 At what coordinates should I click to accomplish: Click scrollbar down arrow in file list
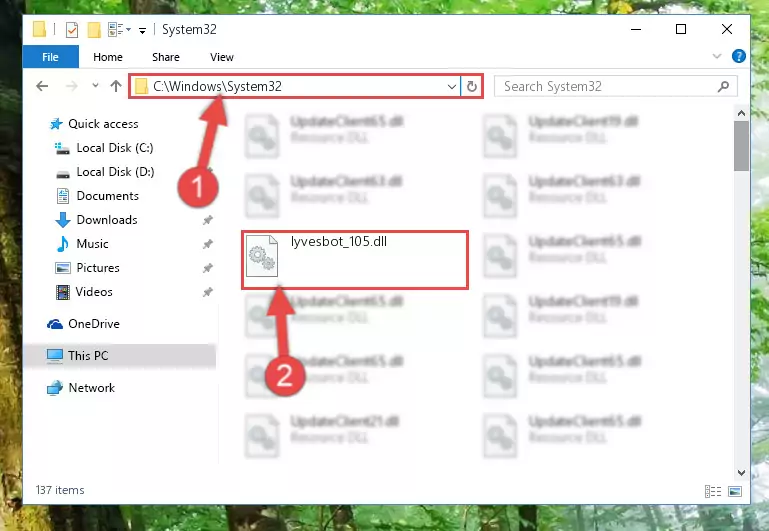(x=741, y=473)
